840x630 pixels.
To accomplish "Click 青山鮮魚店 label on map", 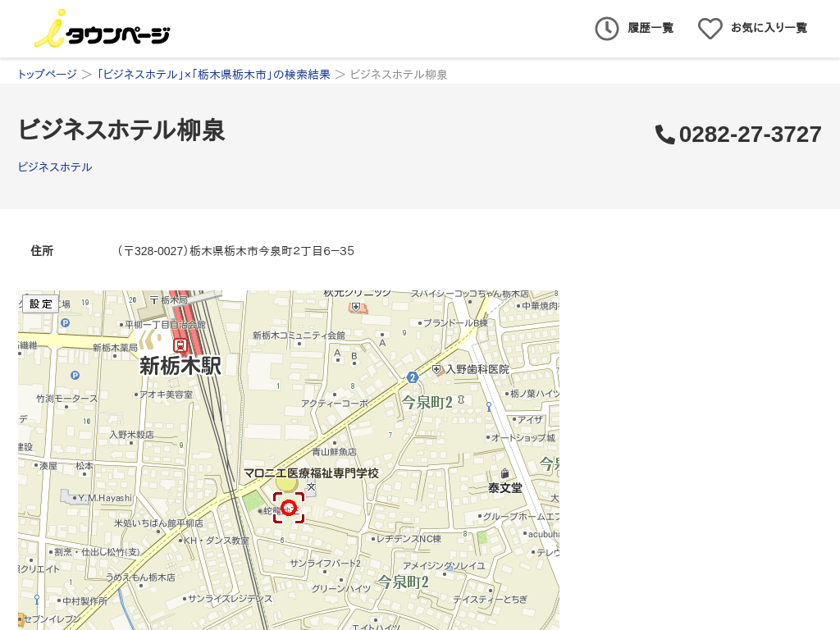I will pos(335,452).
